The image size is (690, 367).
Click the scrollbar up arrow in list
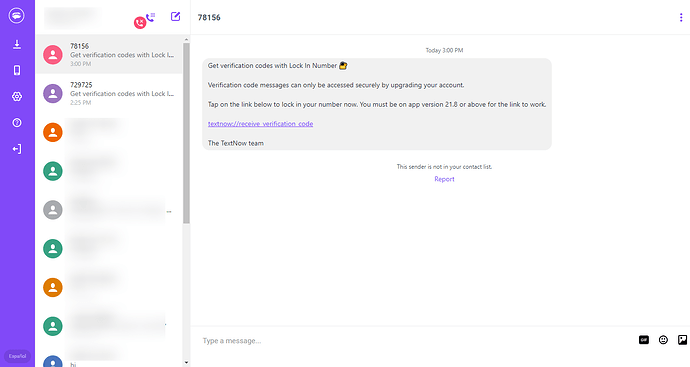(186, 40)
